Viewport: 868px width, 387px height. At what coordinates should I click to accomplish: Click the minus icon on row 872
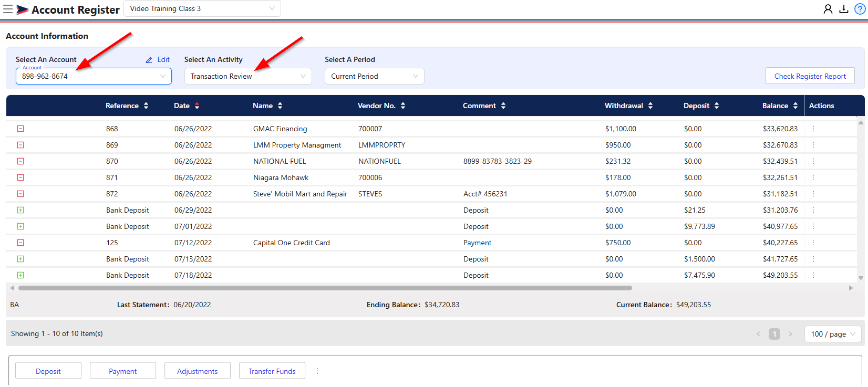click(20, 194)
